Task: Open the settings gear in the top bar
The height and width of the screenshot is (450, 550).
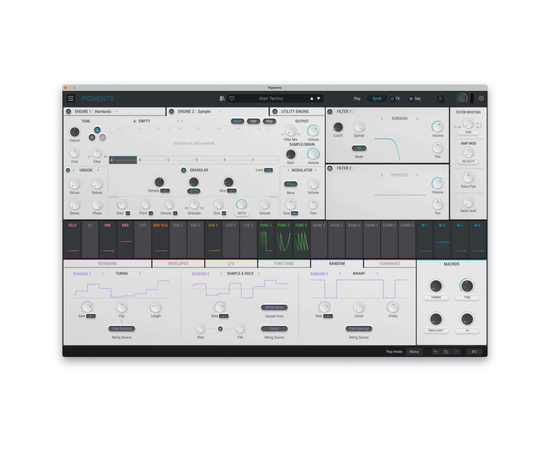Action: (x=481, y=99)
